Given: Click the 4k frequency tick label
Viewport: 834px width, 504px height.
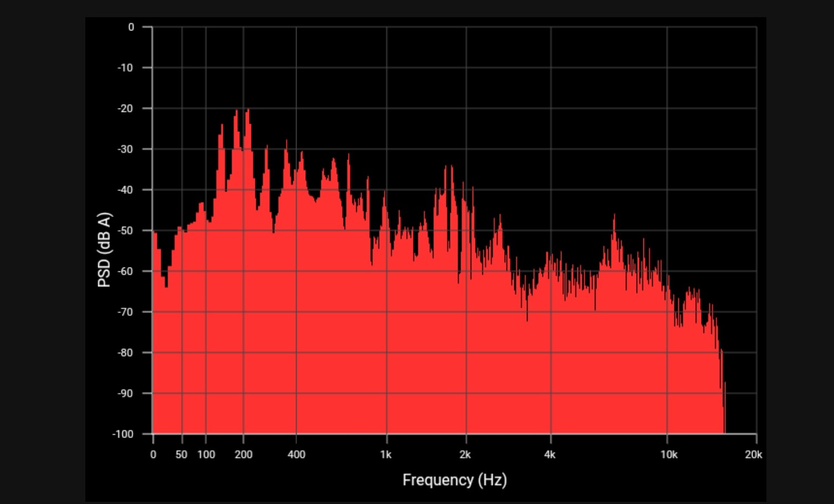Looking at the screenshot, I should (x=550, y=455).
